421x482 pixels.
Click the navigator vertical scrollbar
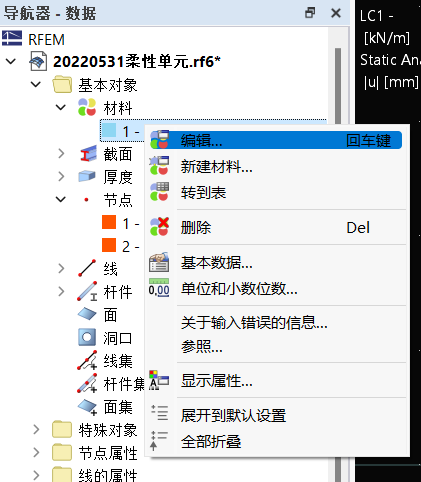(338, 87)
